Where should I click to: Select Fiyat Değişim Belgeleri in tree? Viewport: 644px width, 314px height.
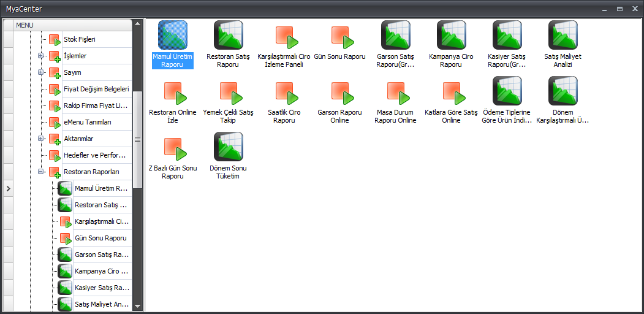pyautogui.click(x=97, y=89)
